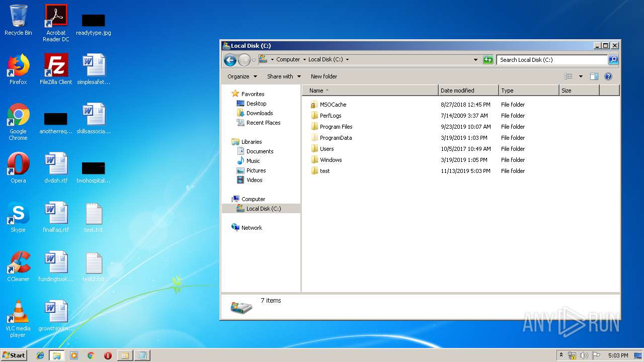Select the MSOCache folder
The width and height of the screenshot is (644, 362).
tap(333, 105)
